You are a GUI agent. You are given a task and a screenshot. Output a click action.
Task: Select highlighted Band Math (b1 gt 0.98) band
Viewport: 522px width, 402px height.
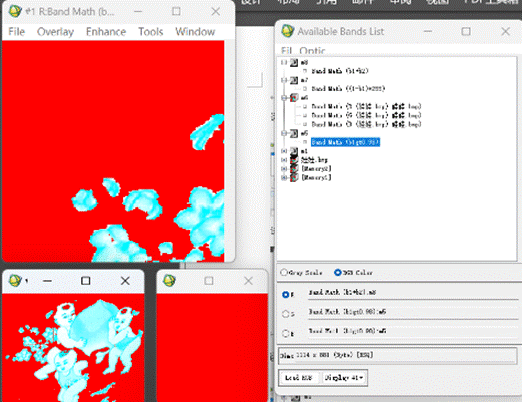[x=345, y=142]
